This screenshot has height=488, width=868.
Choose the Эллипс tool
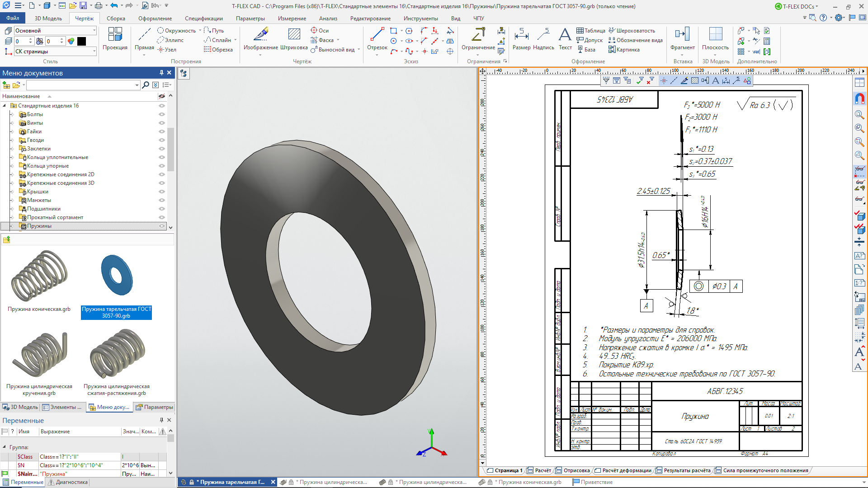[x=170, y=40]
